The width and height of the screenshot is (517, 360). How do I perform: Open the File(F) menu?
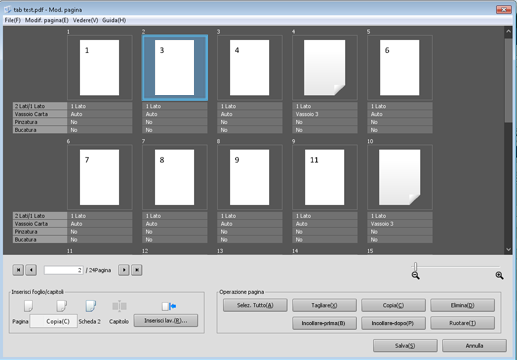pos(12,20)
